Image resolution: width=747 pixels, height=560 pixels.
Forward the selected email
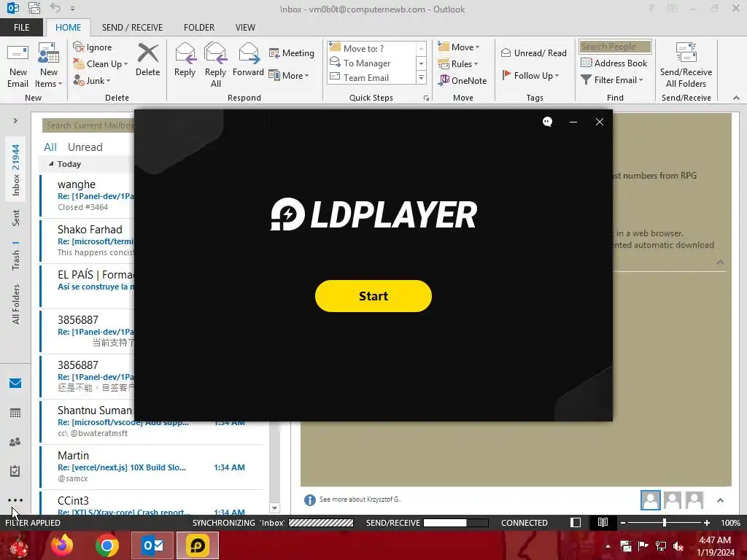[x=248, y=60]
